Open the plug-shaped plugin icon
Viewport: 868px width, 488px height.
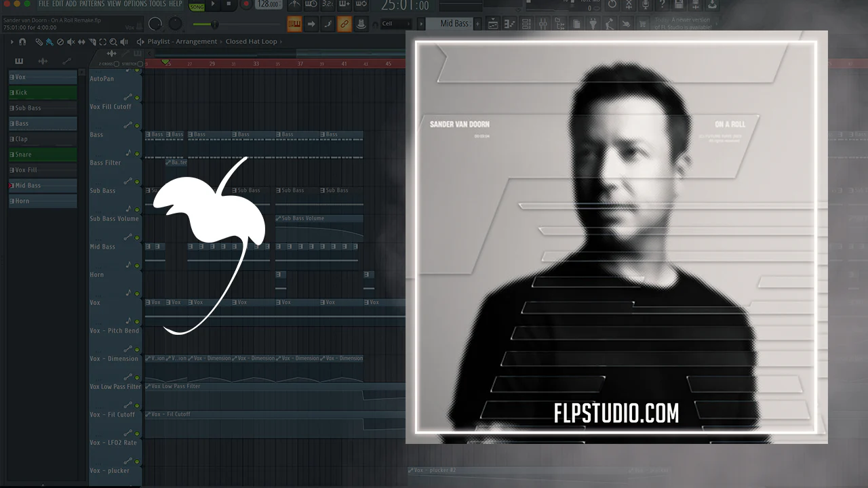pyautogui.click(x=593, y=24)
